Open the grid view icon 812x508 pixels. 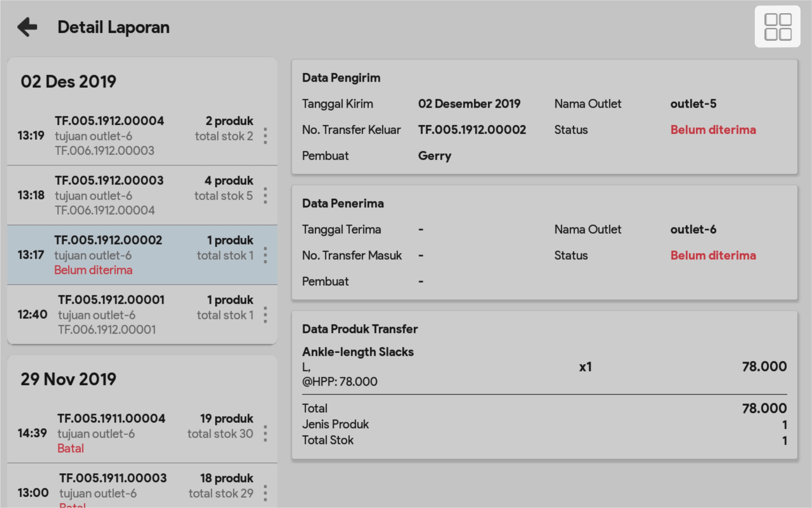click(x=777, y=26)
